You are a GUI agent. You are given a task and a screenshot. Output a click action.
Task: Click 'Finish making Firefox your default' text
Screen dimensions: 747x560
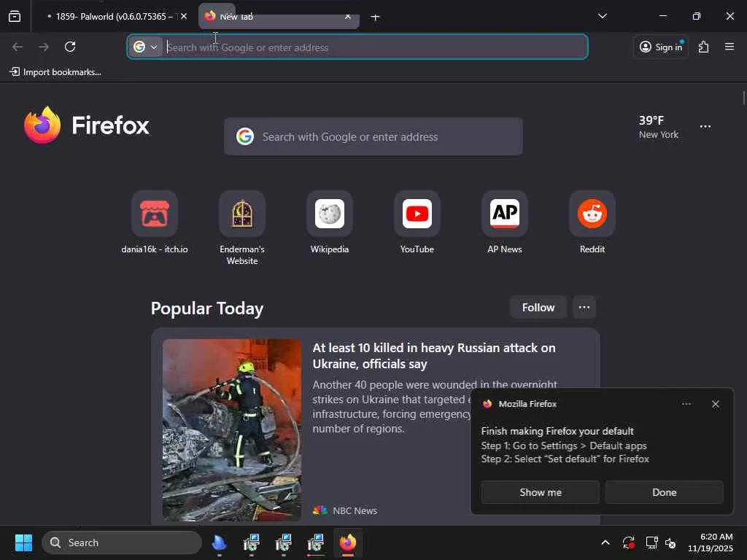click(557, 431)
